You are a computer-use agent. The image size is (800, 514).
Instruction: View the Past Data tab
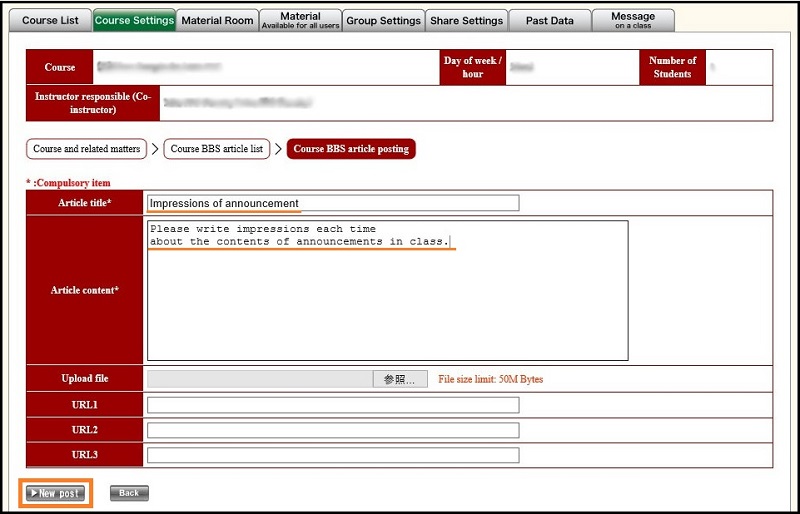(549, 20)
